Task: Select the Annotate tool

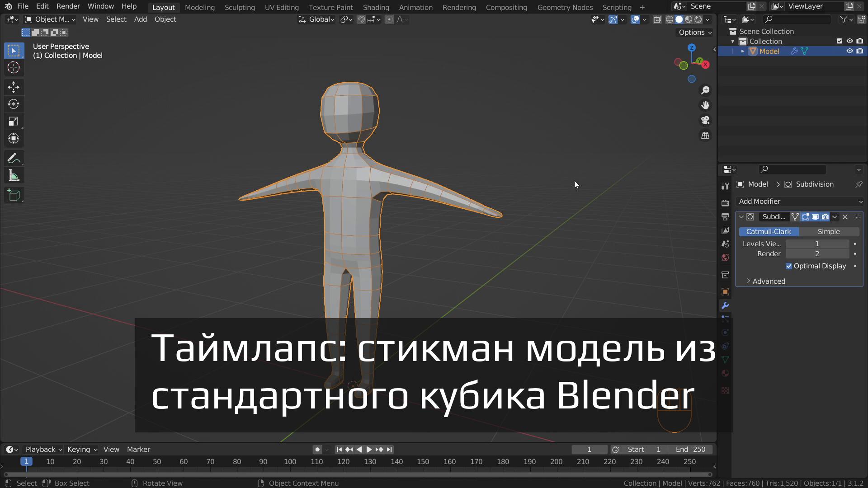Action: tap(14, 157)
